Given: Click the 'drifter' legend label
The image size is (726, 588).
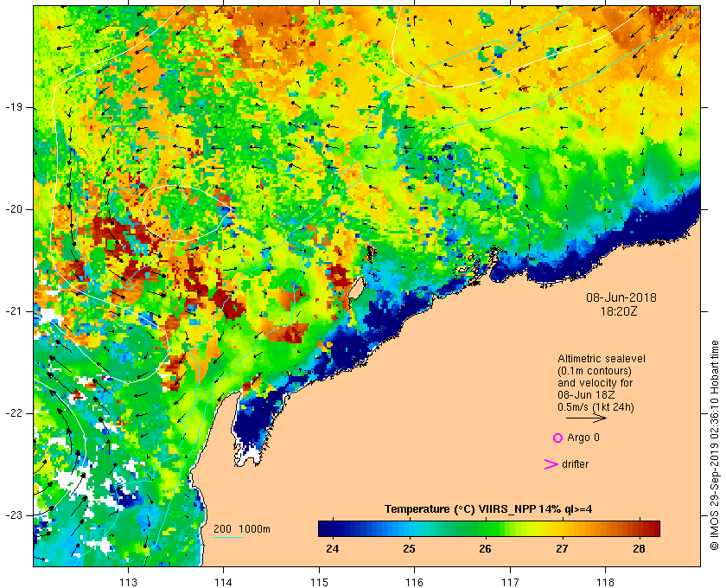Looking at the screenshot, I should [x=575, y=464].
